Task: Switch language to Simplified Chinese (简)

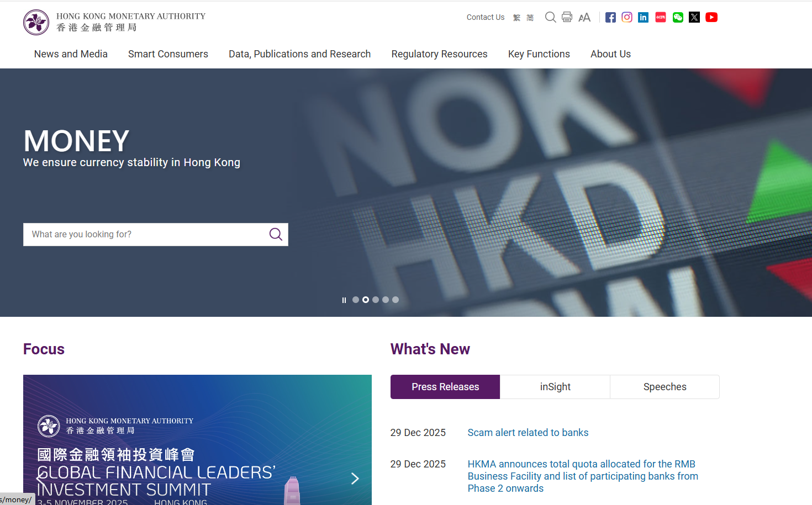Action: pos(530,17)
